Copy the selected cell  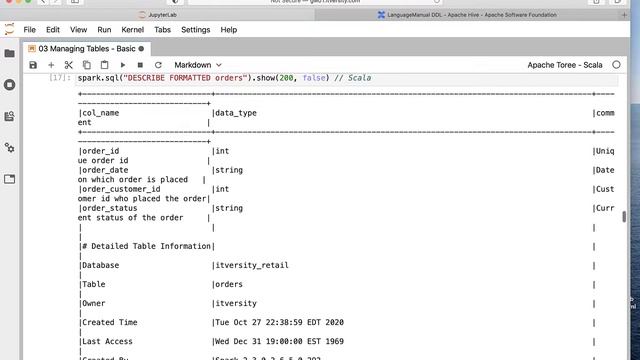[87, 65]
